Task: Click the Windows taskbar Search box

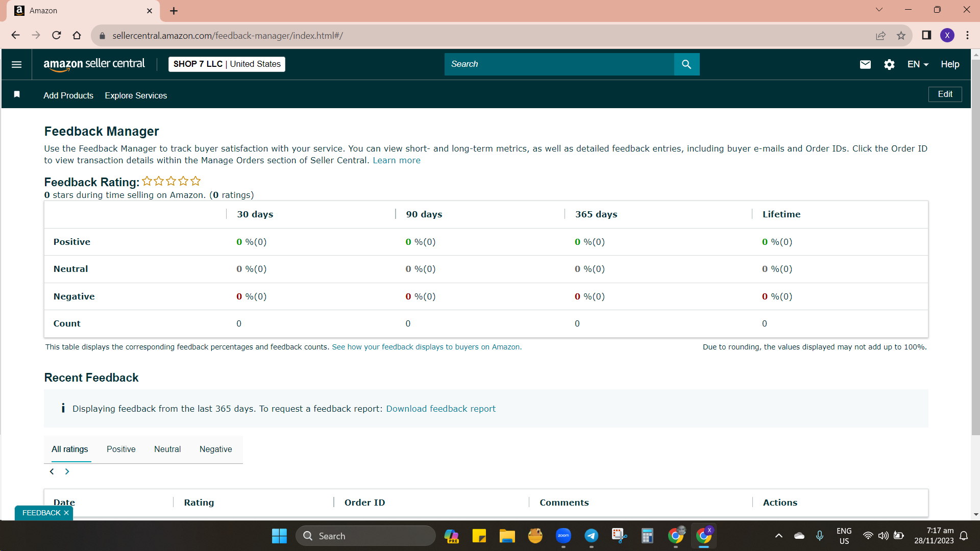Action: click(365, 536)
